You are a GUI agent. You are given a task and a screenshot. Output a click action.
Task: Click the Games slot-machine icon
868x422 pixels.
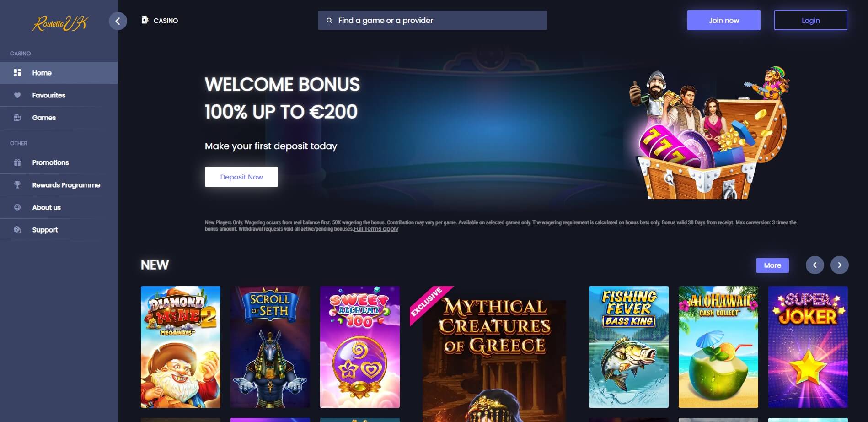coord(17,118)
